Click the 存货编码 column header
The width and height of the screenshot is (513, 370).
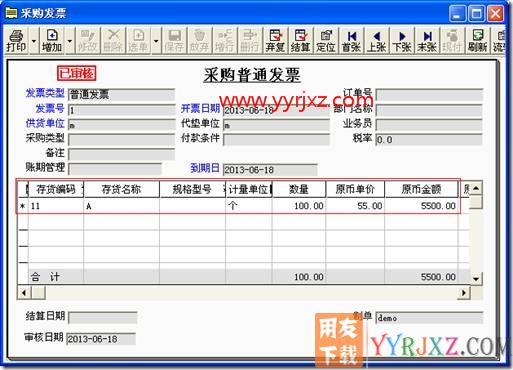(x=56, y=189)
